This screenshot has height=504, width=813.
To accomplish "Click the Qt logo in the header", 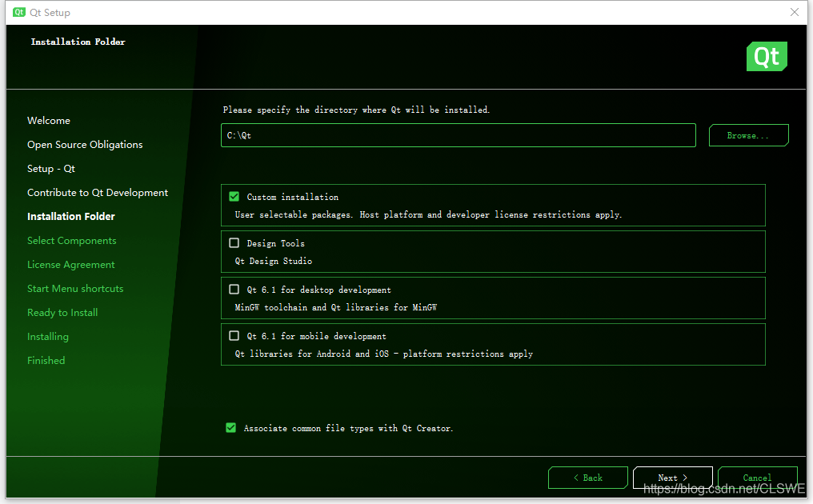I will [767, 56].
